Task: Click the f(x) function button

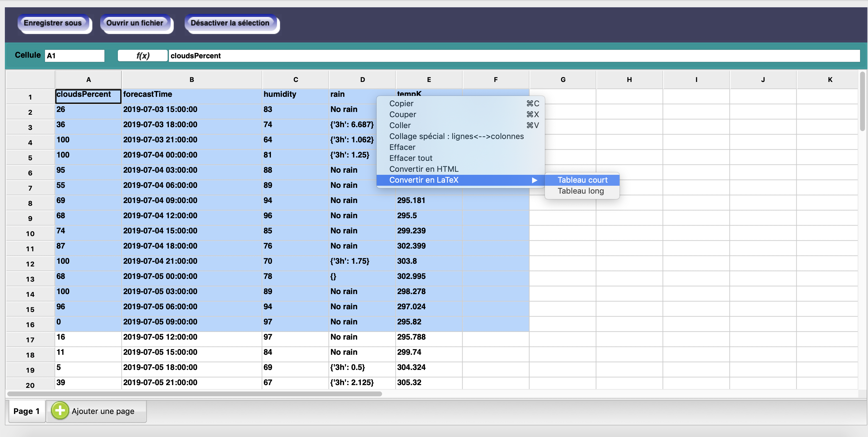Action: (x=142, y=56)
